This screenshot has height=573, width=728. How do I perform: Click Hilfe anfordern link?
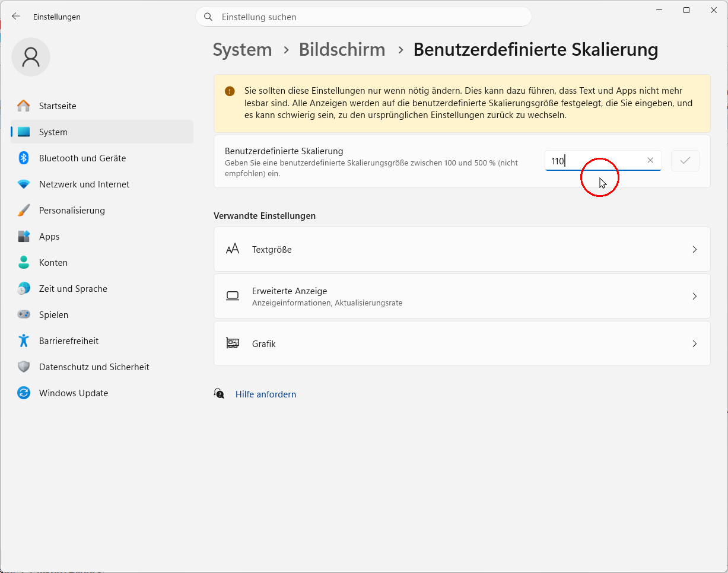click(x=266, y=394)
